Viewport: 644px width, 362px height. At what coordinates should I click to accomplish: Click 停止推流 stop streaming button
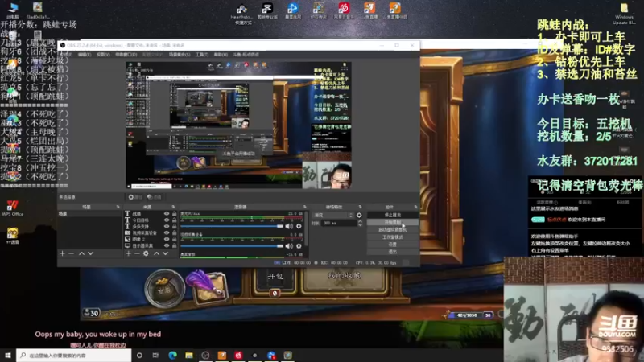point(392,215)
